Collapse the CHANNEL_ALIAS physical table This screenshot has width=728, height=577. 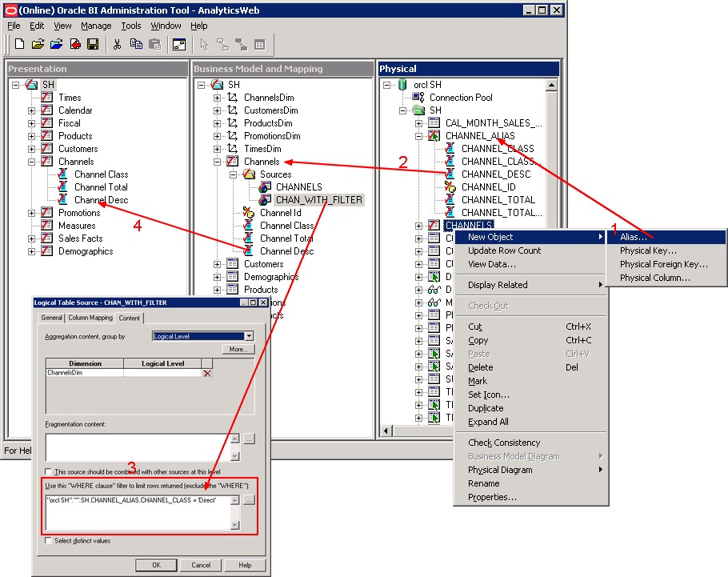pos(418,136)
